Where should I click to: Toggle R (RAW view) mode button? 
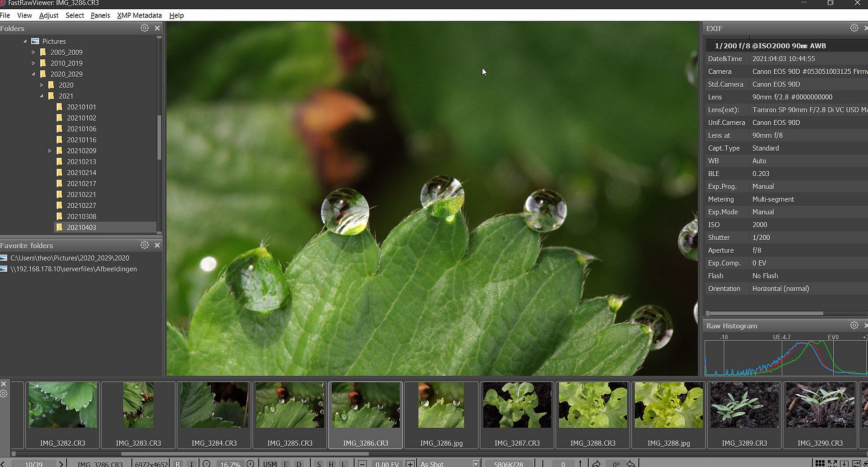click(178, 464)
